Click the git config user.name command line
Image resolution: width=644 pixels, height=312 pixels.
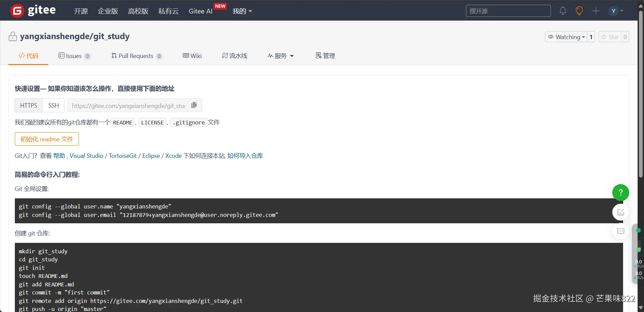95,206
